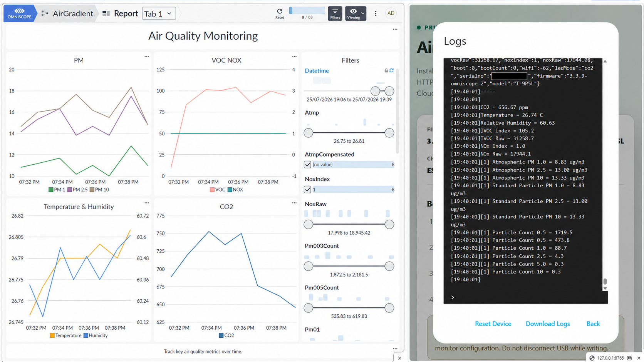Click the Air Quality Monitoring title

pyautogui.click(x=203, y=36)
